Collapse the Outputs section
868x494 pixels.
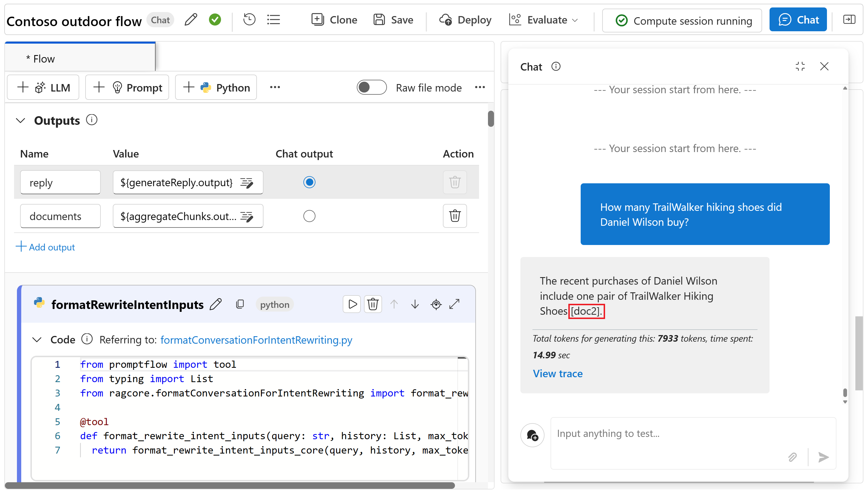coord(21,120)
